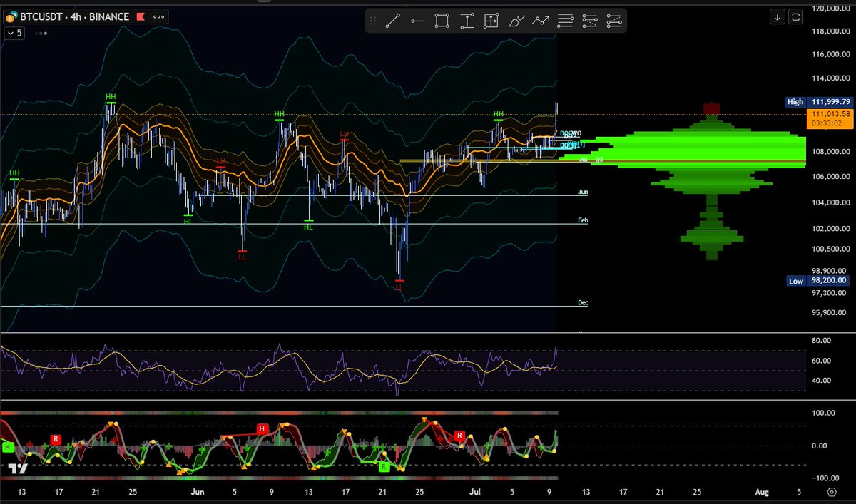Viewport: 856px width, 504px height.
Task: Click the High 111,999.79 price label
Action: [x=820, y=101]
